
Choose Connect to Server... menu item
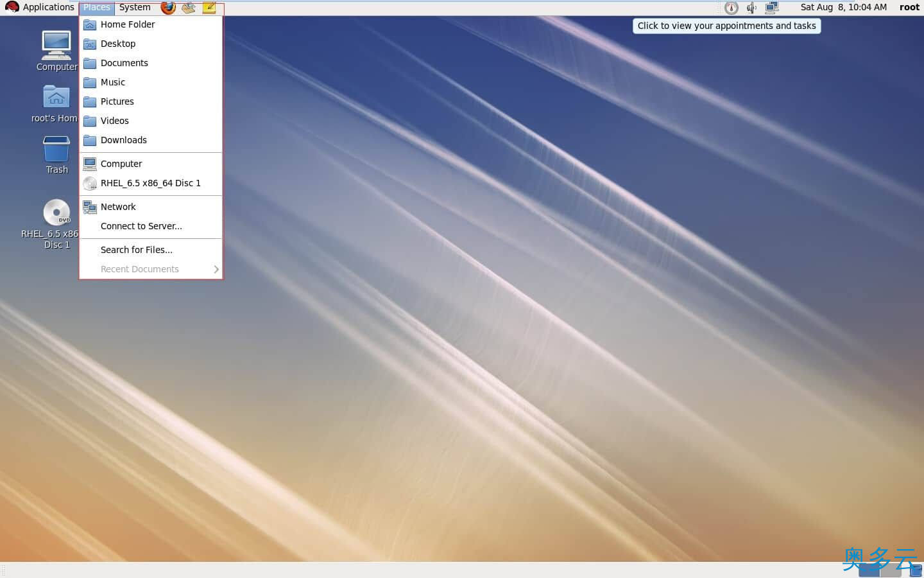point(151,226)
